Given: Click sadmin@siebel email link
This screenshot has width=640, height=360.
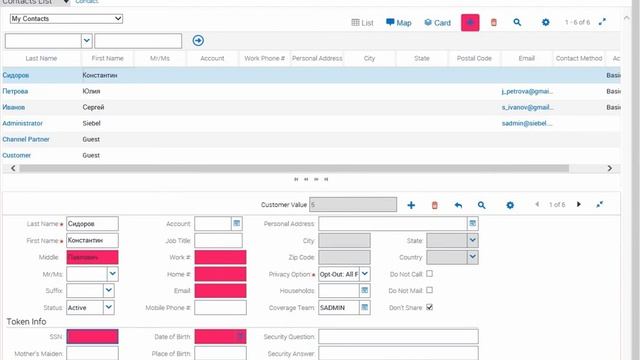Looking at the screenshot, I should [527, 123].
